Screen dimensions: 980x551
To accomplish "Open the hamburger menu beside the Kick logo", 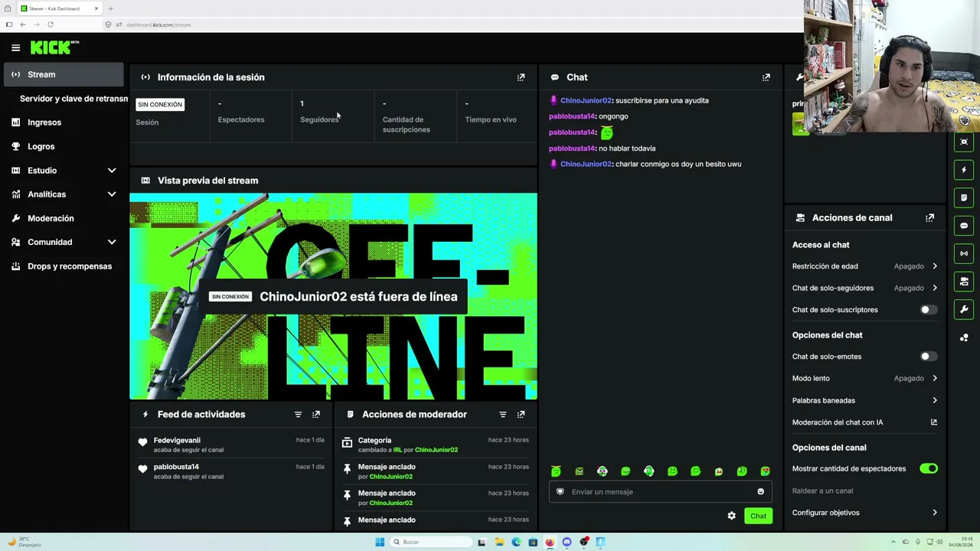I will [x=15, y=47].
